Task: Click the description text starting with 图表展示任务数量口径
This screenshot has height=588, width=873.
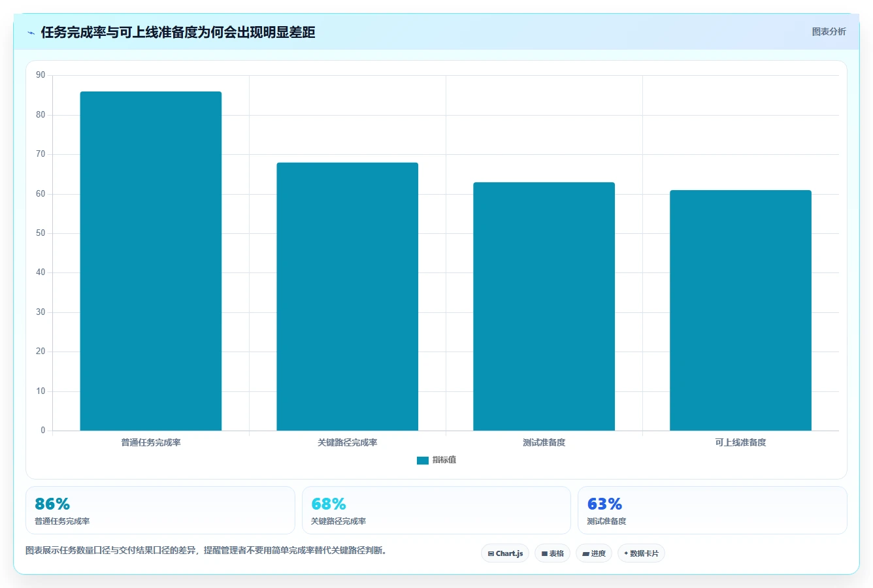Action: [208, 550]
